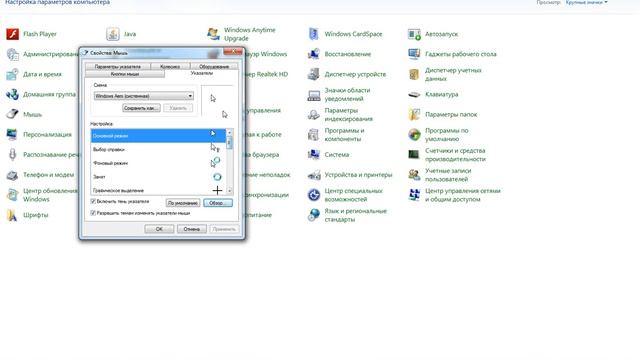The height and width of the screenshot is (360, 640).
Task: Click the Обзор button
Action: [x=218, y=203]
